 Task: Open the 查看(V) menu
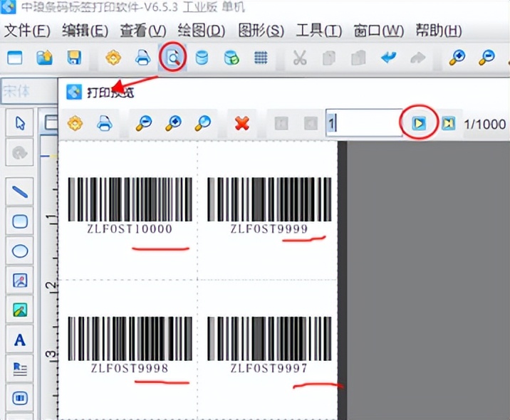pos(143,31)
